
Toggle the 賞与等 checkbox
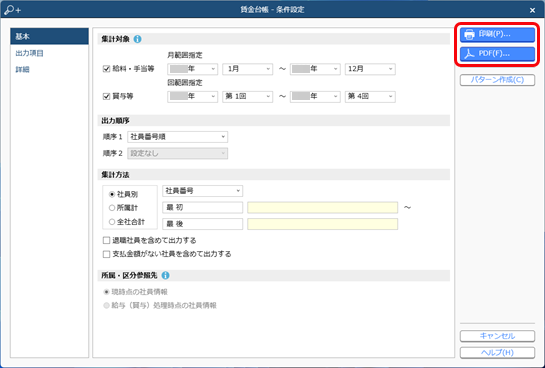click(x=107, y=96)
